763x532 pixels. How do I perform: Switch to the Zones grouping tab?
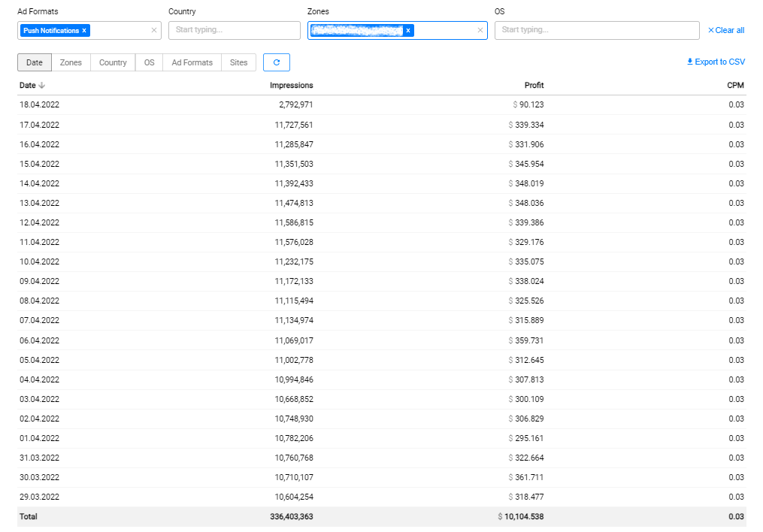pos(71,62)
